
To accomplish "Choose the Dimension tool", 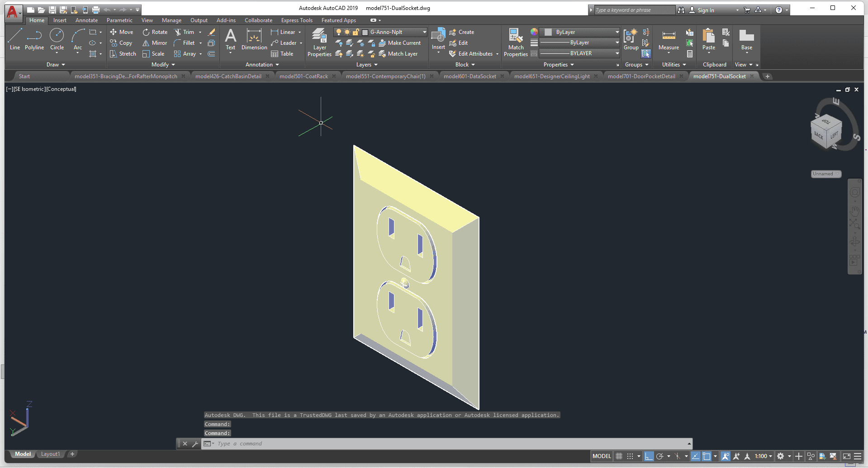I will tap(254, 39).
